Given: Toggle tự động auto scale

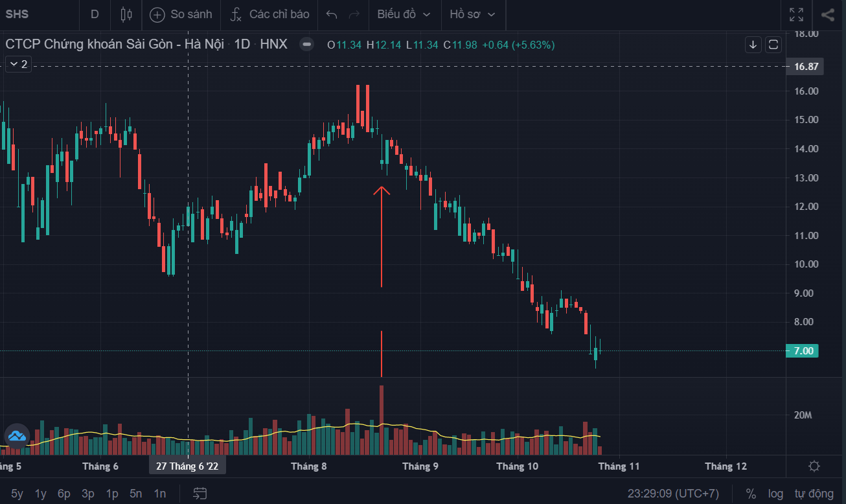Looking at the screenshot, I should click(814, 494).
